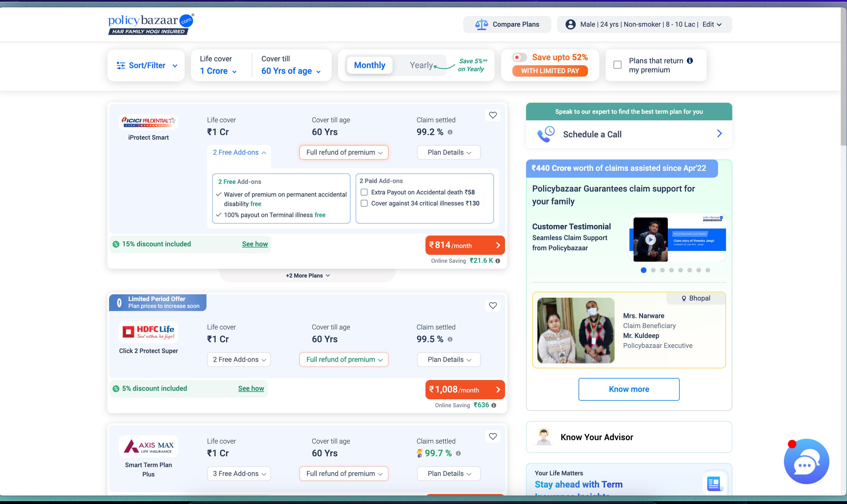The image size is (847, 504).
Task: Click the page vertical scrollbar
Action: [844, 77]
